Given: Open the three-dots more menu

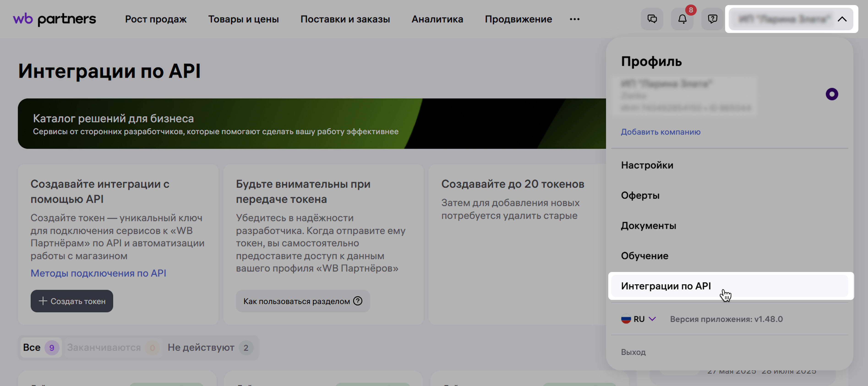Looking at the screenshot, I should [575, 19].
